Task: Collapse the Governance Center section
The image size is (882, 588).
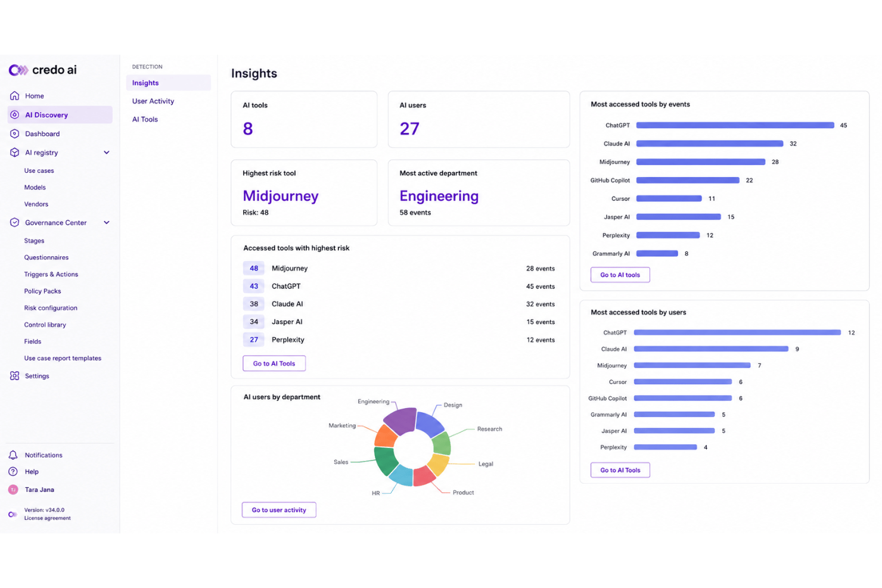Action: pyautogui.click(x=107, y=223)
